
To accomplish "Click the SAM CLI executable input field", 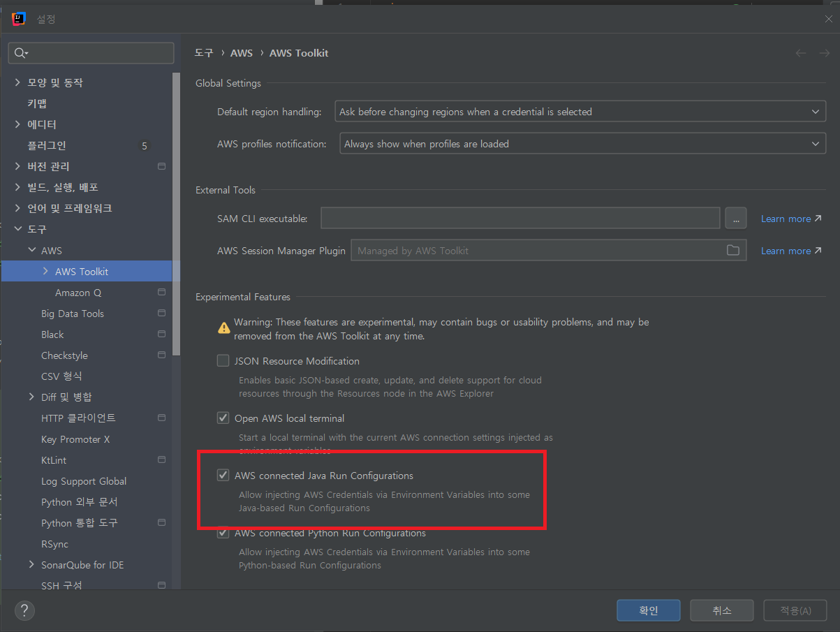I will (x=520, y=219).
